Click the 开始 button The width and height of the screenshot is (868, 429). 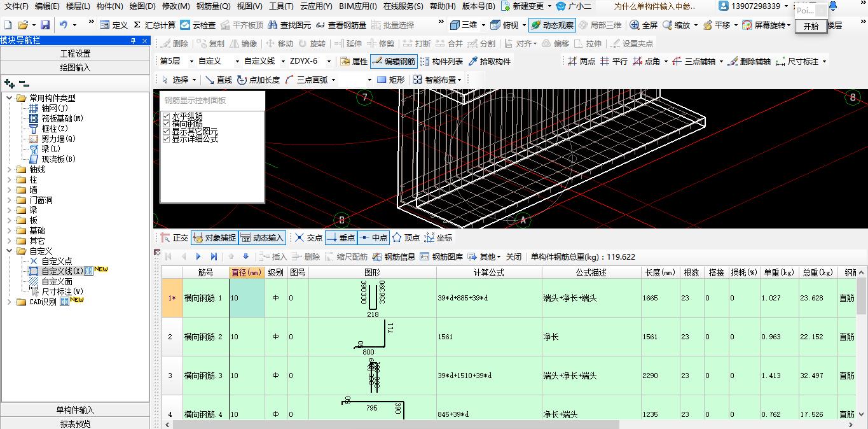pyautogui.click(x=811, y=26)
